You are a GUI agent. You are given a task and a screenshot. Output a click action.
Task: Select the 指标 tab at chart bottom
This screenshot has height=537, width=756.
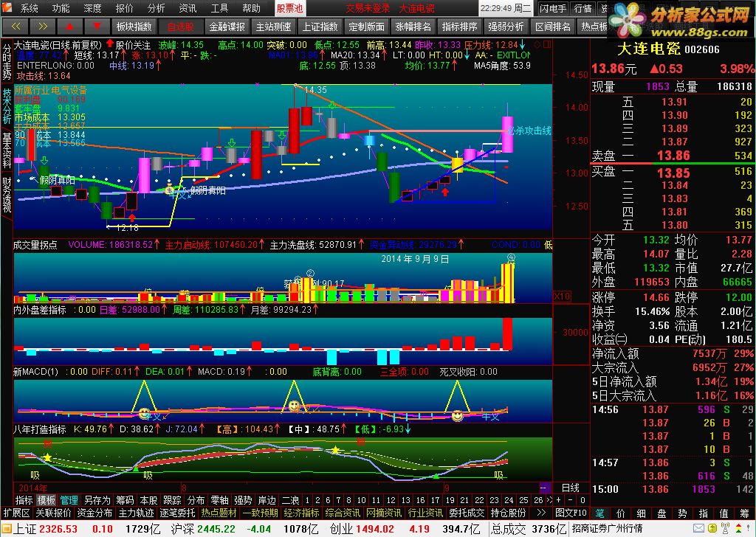coord(24,500)
